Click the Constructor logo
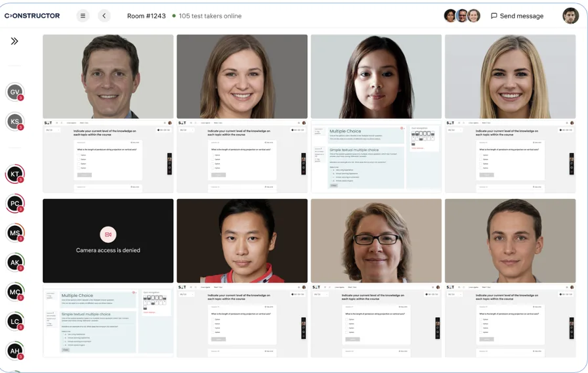This screenshot has width=588, height=373. [x=32, y=16]
